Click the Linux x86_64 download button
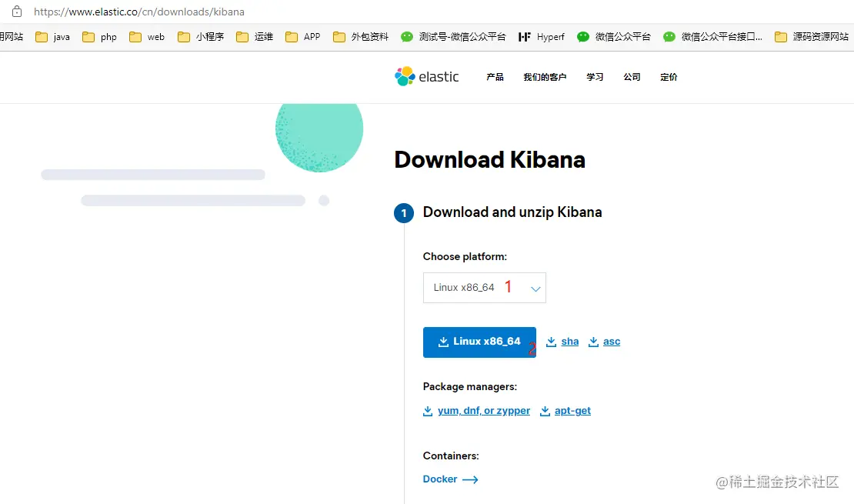 [479, 342]
